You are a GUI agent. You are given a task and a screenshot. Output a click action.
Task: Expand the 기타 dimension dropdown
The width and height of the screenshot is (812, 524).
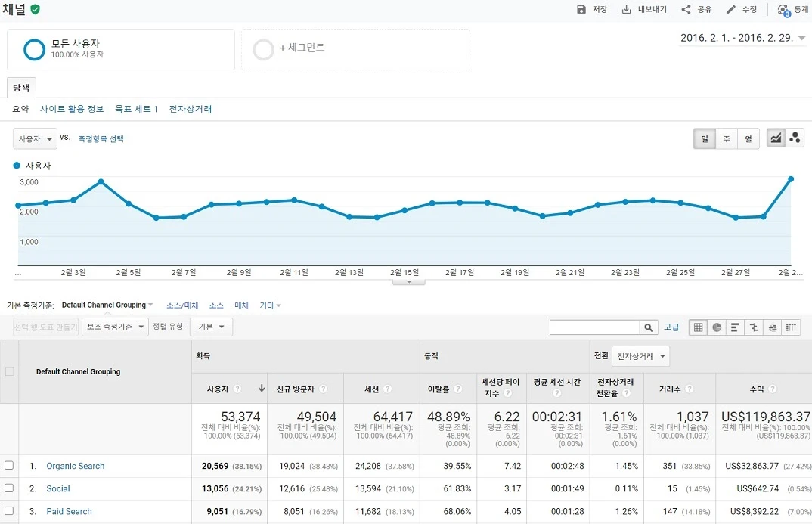point(271,305)
